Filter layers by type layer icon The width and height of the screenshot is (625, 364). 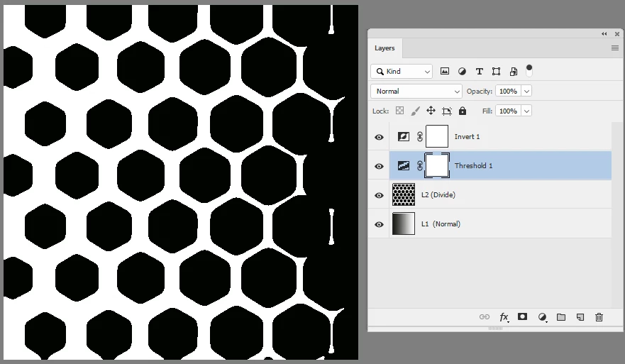pyautogui.click(x=479, y=72)
